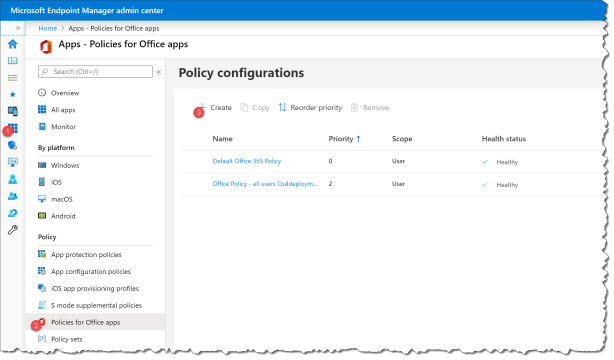Select iOS platform
614x360 pixels.
tap(56, 182)
